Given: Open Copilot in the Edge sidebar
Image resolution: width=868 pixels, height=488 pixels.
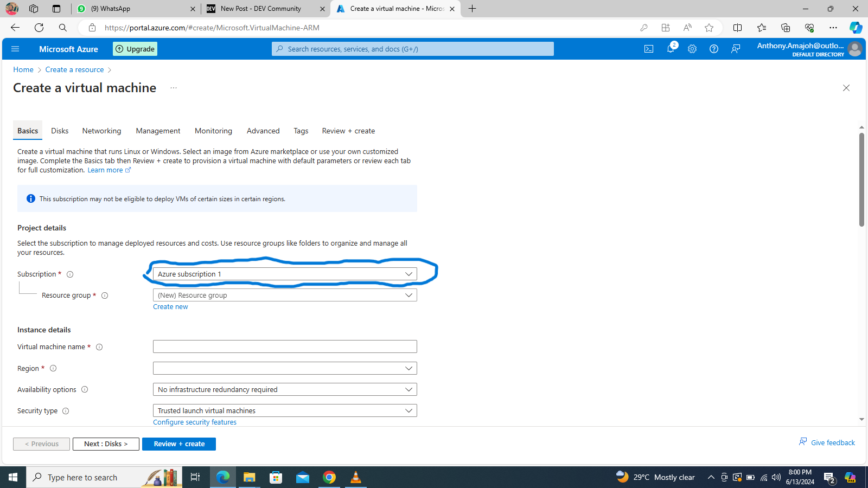Looking at the screenshot, I should [856, 28].
